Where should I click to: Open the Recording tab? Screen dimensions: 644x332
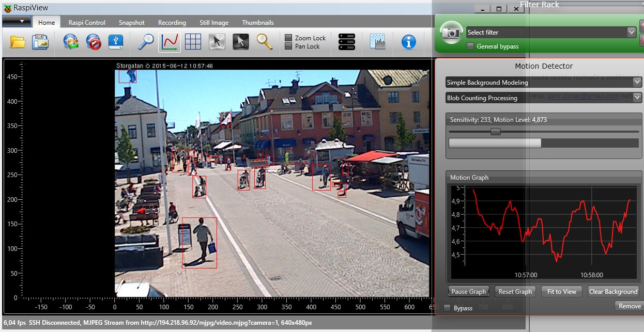172,23
